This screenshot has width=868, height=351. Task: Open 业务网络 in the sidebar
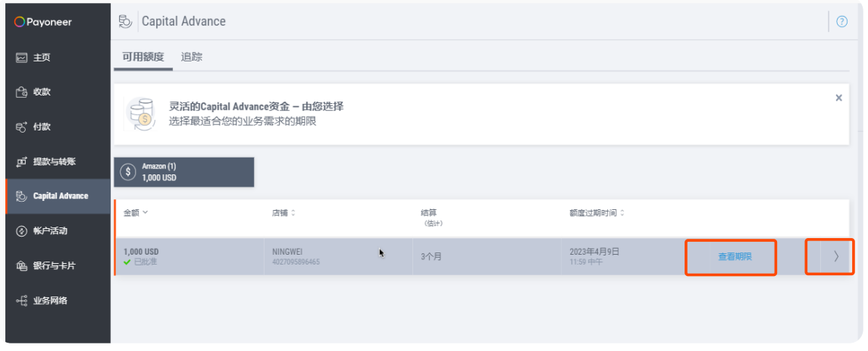(x=58, y=301)
